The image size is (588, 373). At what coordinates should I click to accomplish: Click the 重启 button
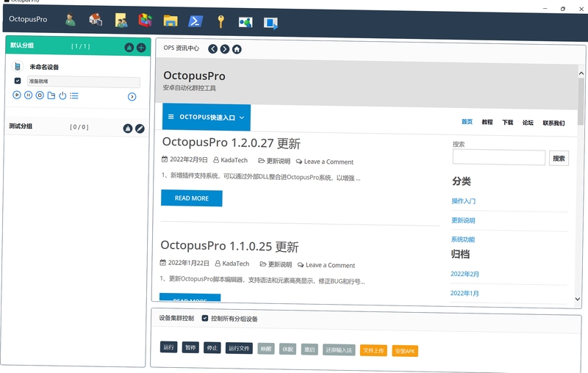pos(309,350)
